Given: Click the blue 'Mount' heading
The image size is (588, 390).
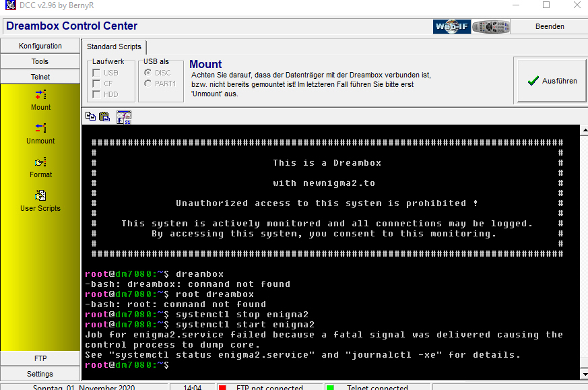Looking at the screenshot, I should (205, 64).
